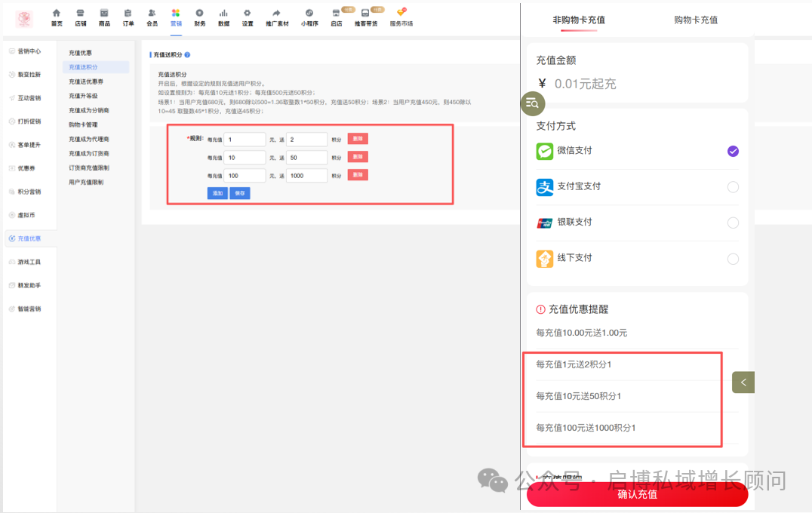
Task: Open the 设置 gear icon
Action: point(247,14)
